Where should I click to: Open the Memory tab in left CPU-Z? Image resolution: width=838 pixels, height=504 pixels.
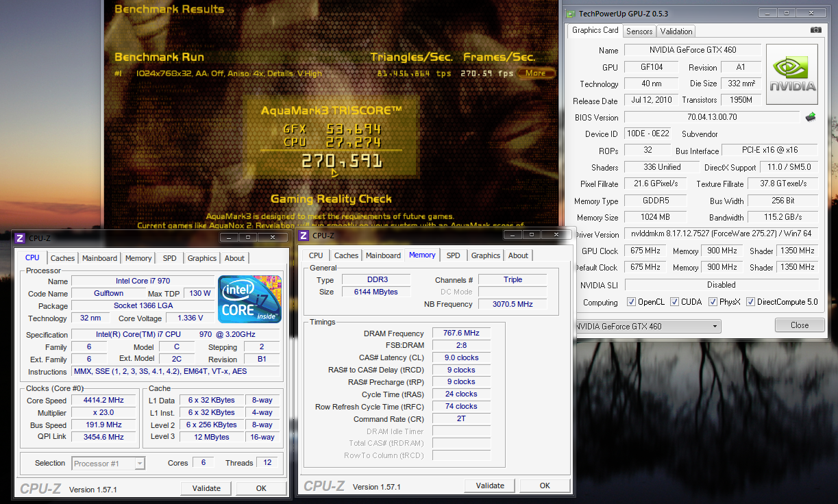click(138, 258)
